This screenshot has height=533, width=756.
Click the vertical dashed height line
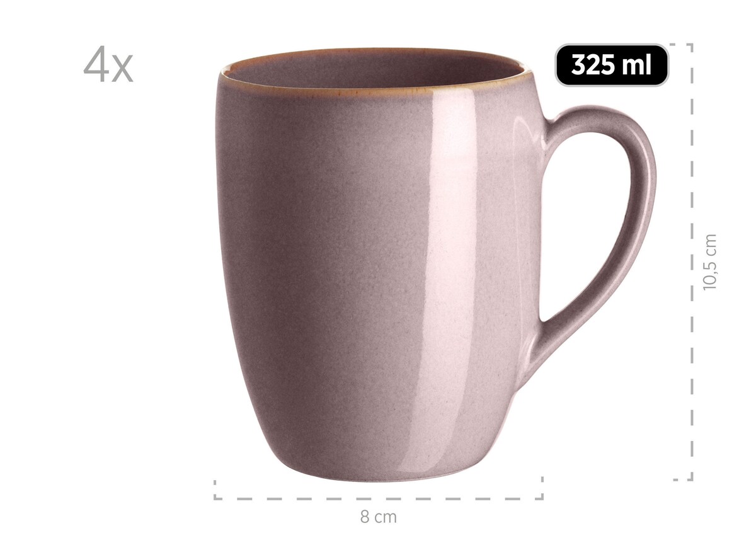point(691,261)
